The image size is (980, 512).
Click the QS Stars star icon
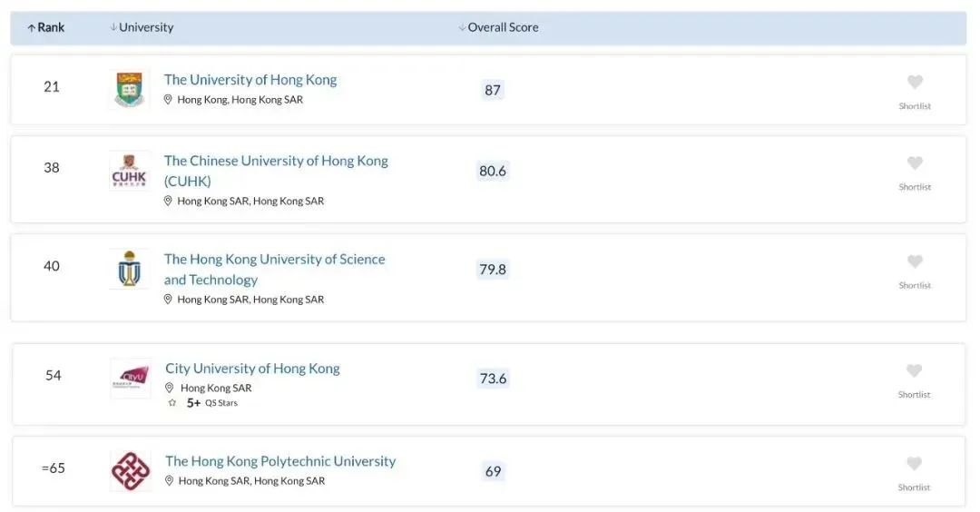click(172, 403)
